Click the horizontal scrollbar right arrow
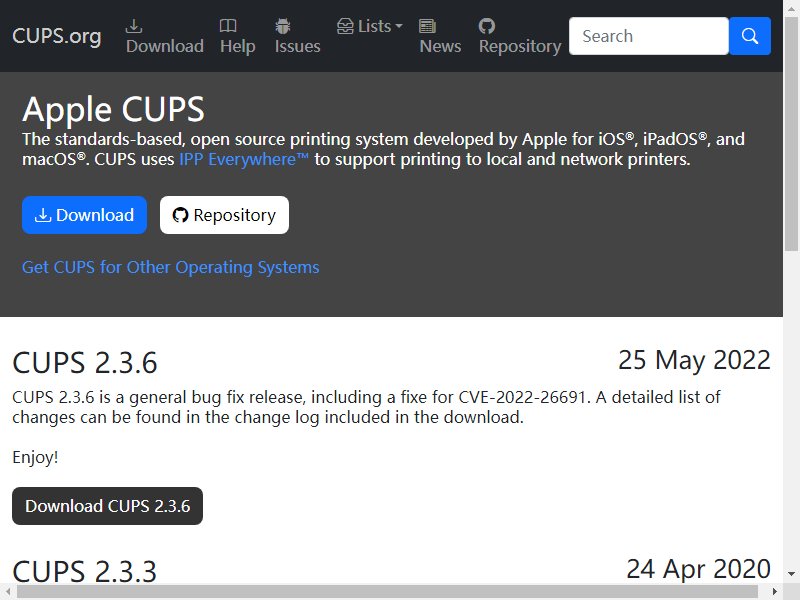The height and width of the screenshot is (600, 800). point(775,592)
